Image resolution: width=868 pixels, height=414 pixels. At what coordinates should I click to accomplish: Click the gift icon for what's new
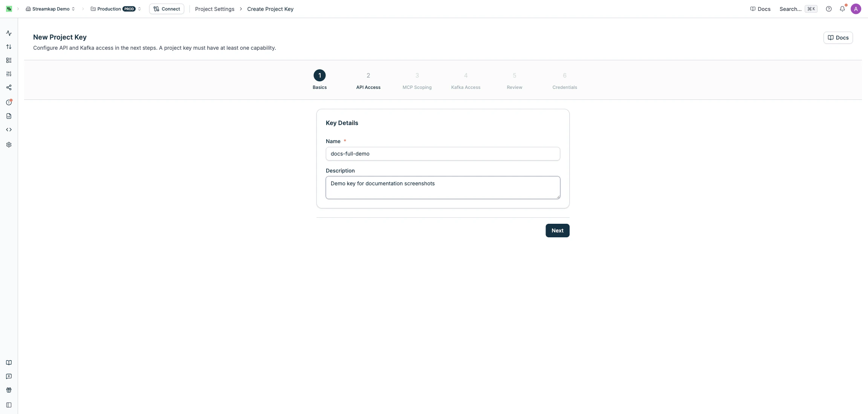pos(9,390)
